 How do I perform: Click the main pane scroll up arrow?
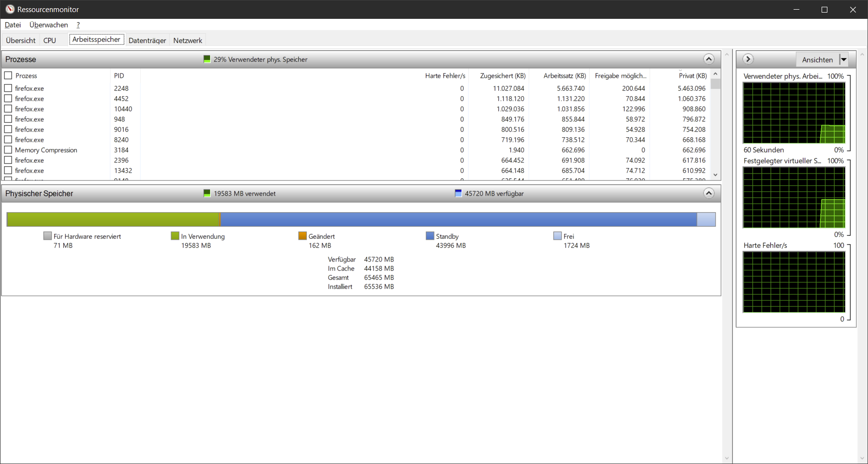pyautogui.click(x=727, y=55)
